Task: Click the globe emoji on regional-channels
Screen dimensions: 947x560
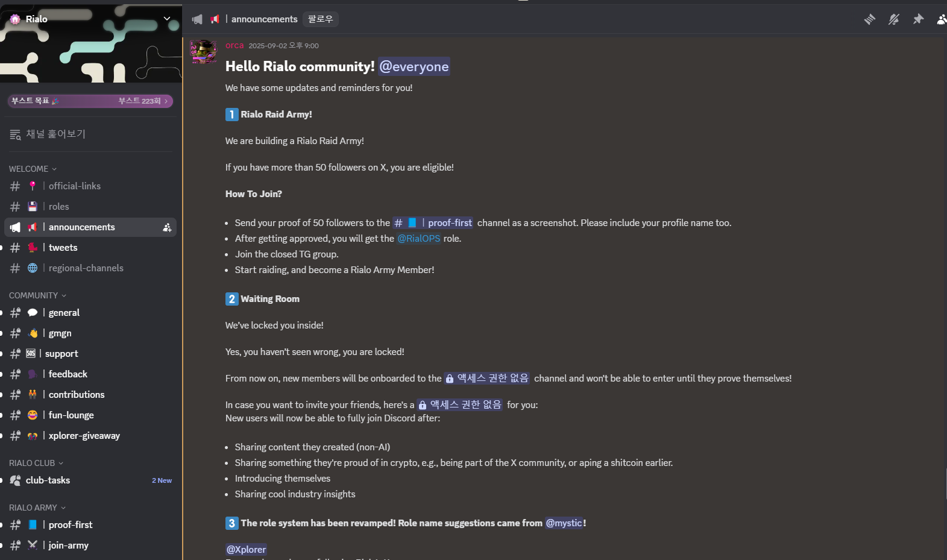Action: (x=33, y=268)
